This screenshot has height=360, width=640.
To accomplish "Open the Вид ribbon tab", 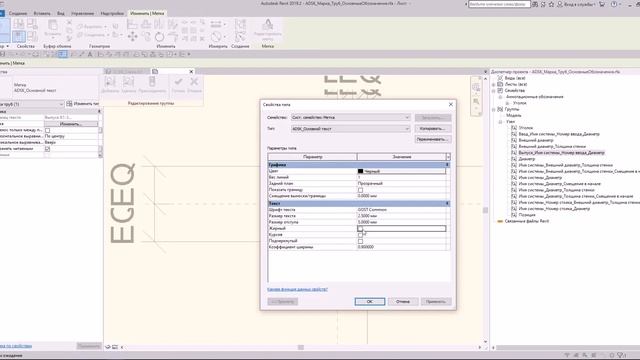I will click(61, 13).
